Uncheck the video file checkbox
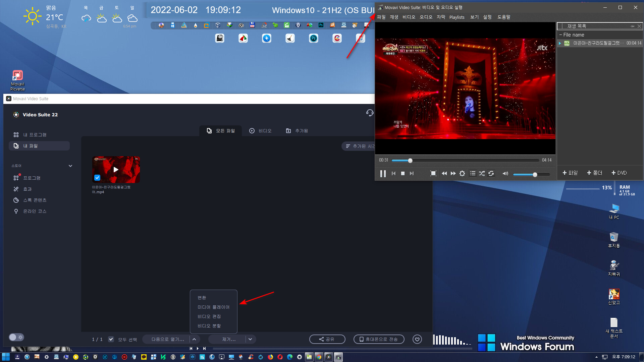This screenshot has height=362, width=644. (97, 178)
